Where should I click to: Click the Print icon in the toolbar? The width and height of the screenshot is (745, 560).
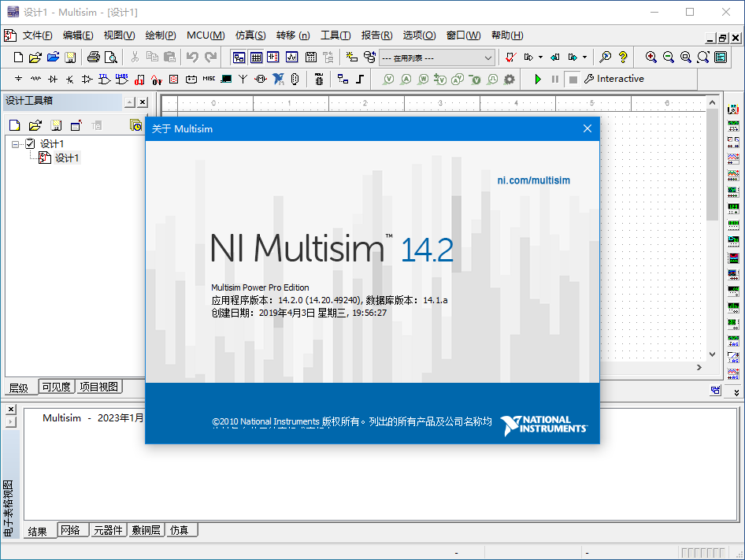[94, 57]
